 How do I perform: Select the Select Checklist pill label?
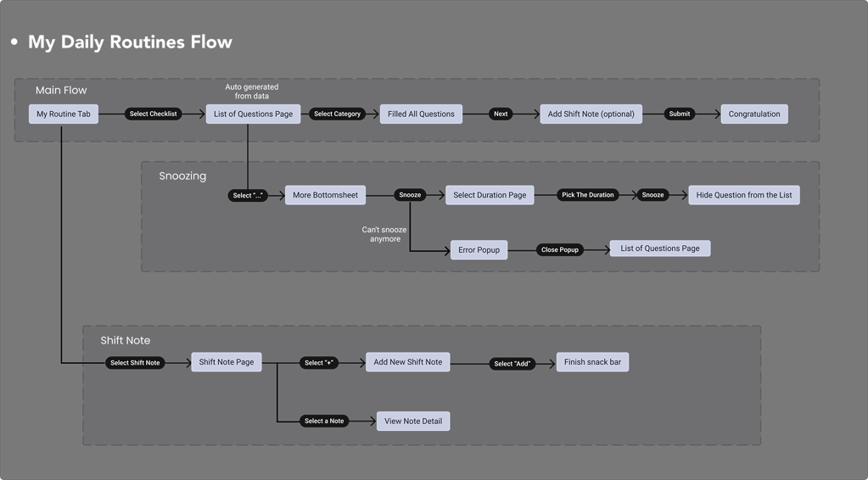(x=154, y=114)
